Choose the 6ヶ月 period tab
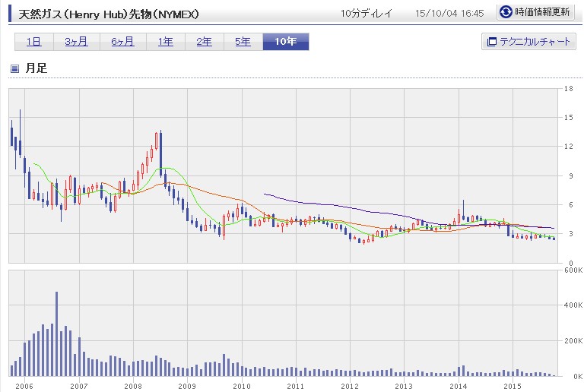The image size is (584, 392). 122,42
